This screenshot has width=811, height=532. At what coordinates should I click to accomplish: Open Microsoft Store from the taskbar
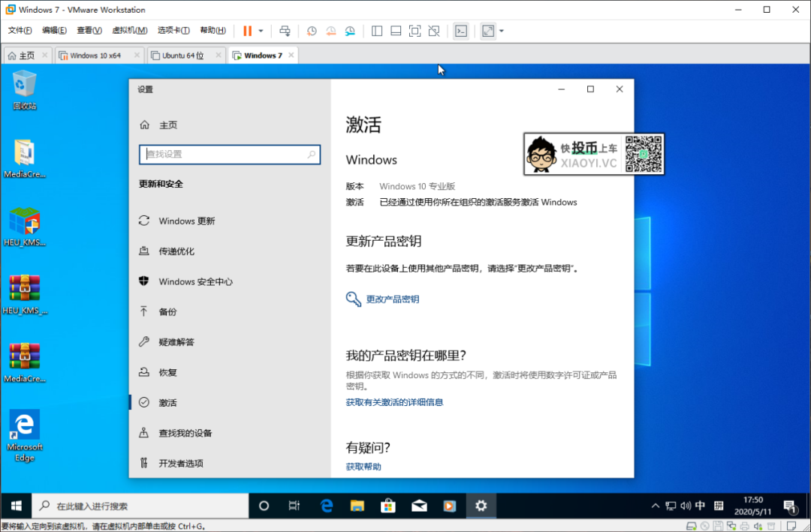coord(388,506)
